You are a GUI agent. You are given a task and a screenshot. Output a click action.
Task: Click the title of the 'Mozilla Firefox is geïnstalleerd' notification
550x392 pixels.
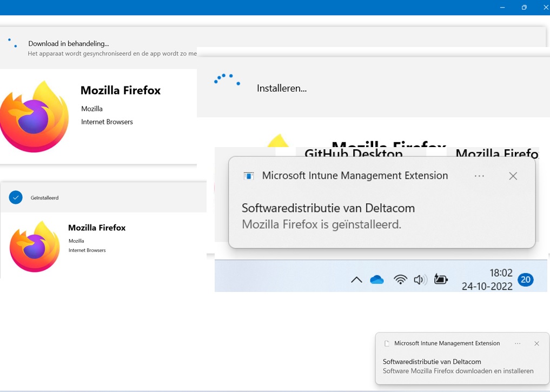tap(355, 175)
